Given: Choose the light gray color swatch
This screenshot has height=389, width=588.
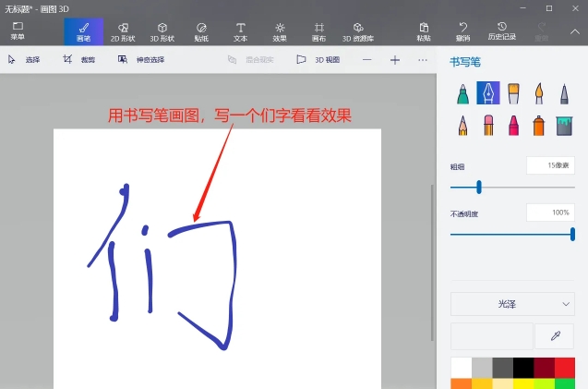Looking at the screenshot, I should (482, 368).
